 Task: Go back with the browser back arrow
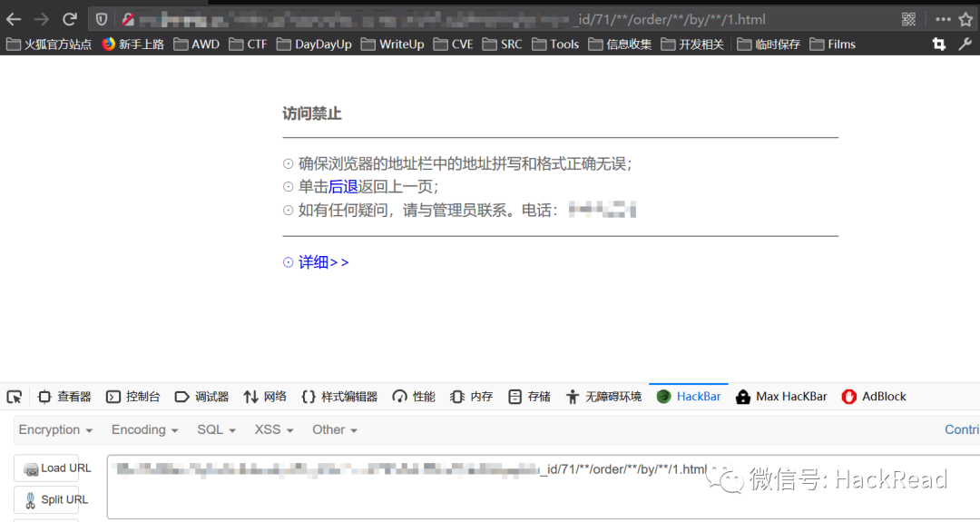coord(14,19)
